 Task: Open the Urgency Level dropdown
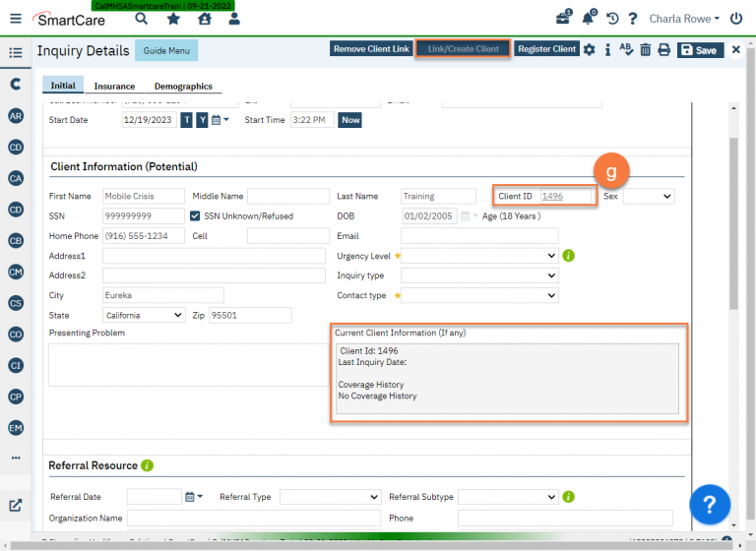(x=480, y=256)
